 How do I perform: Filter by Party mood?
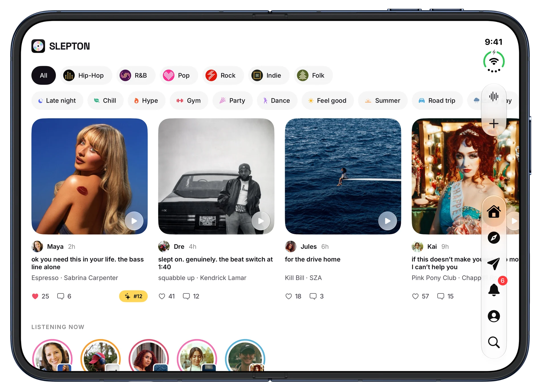point(233,101)
